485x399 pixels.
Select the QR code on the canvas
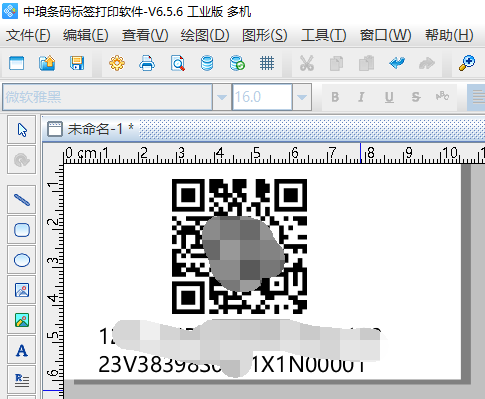pos(239,246)
